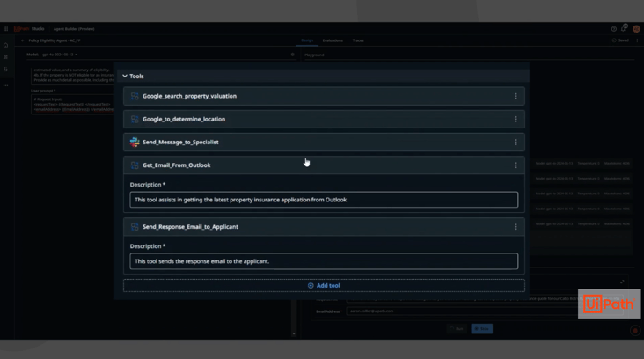The width and height of the screenshot is (644, 359).
Task: Open the third sidebar icon
Action: (6, 70)
